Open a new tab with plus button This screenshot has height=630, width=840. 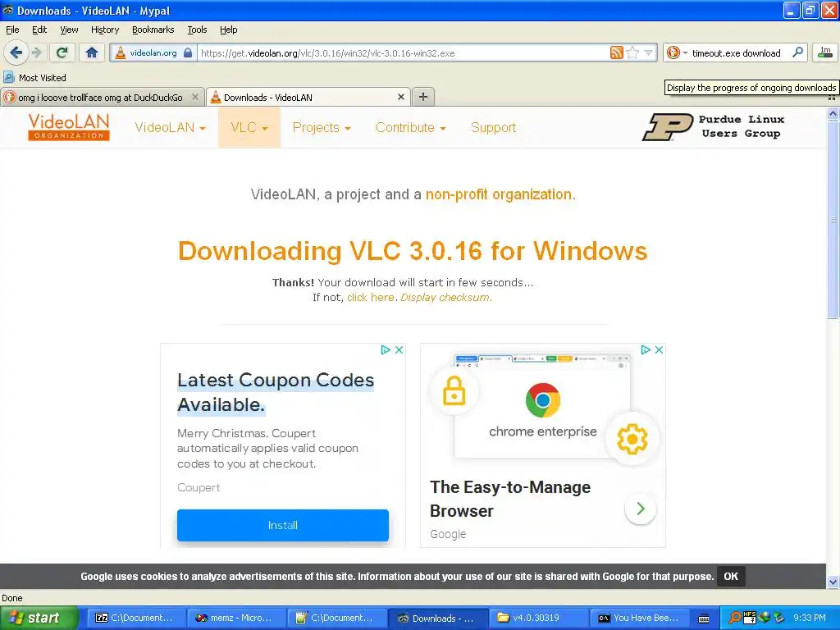tap(423, 97)
